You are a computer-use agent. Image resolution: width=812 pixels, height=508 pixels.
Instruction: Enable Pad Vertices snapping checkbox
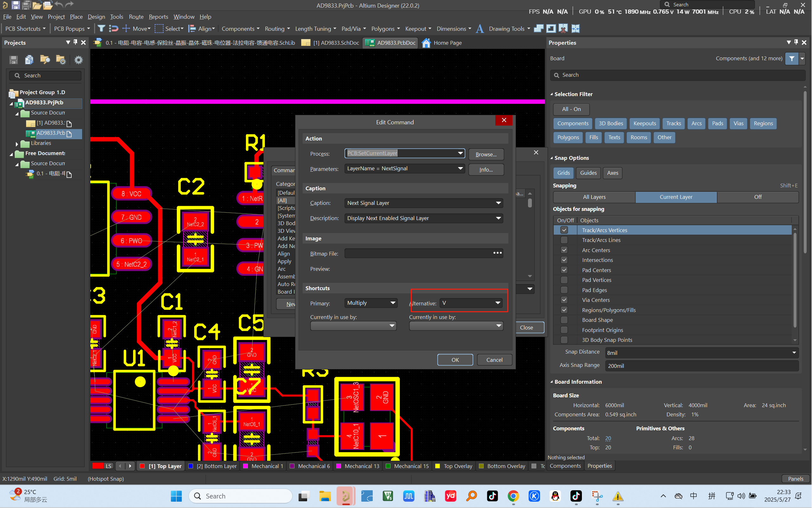[x=564, y=280]
